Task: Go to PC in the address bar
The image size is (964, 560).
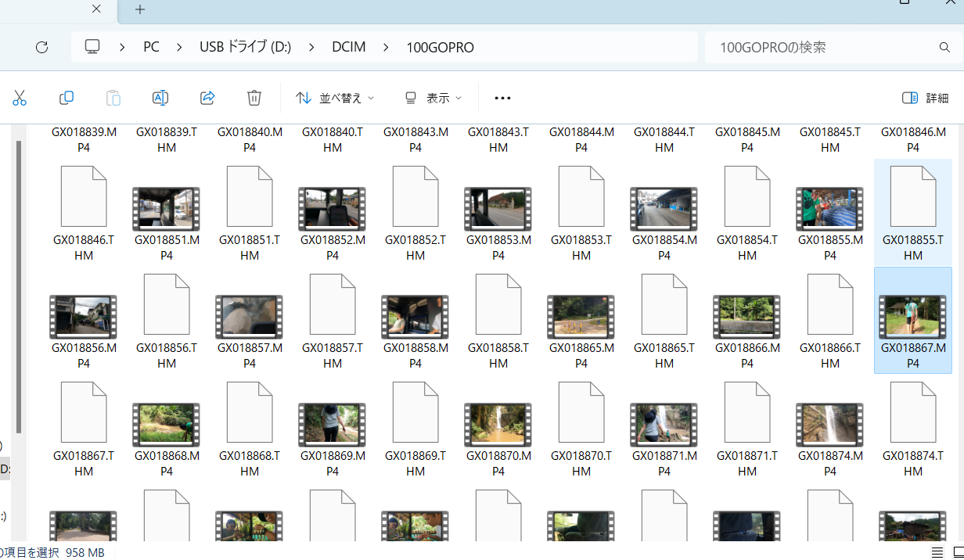Action: click(151, 47)
